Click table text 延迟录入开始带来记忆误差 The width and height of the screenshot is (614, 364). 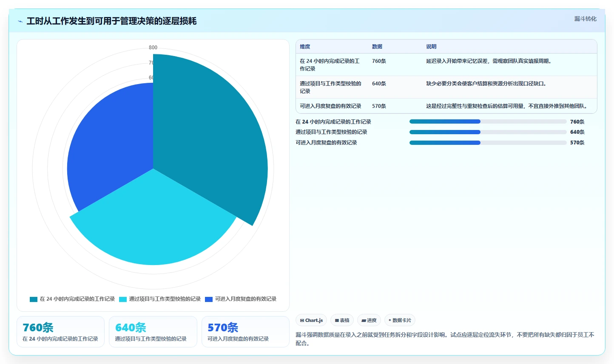457,61
